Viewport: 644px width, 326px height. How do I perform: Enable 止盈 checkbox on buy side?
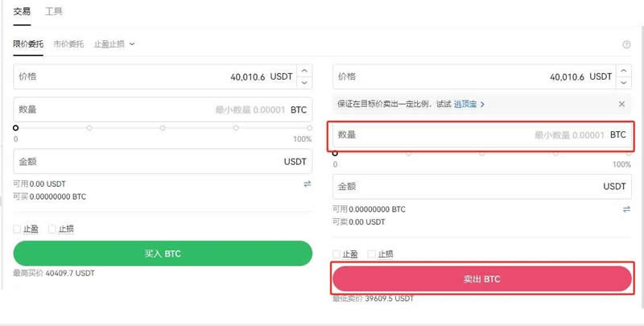pyautogui.click(x=18, y=229)
